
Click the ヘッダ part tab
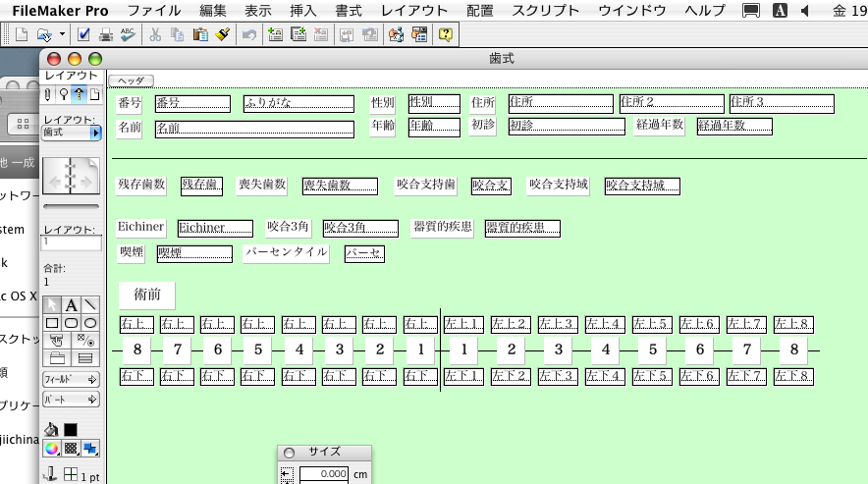coord(132,81)
